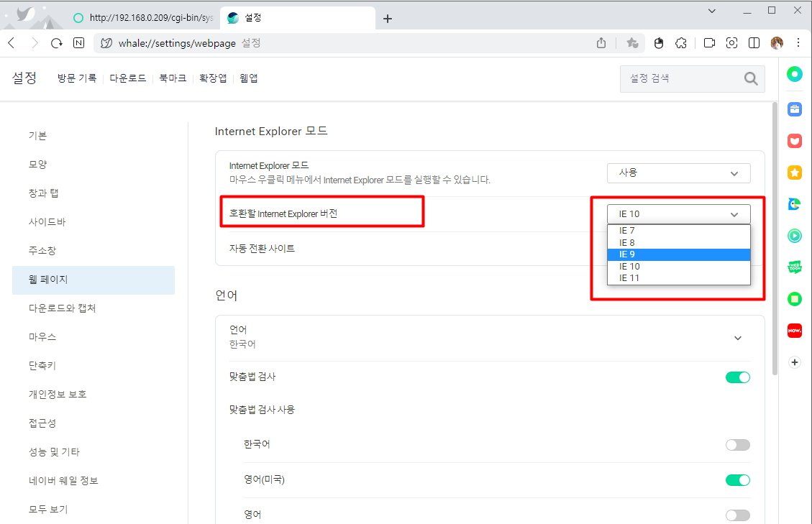Image resolution: width=812 pixels, height=524 pixels.
Task: Open a new tab with plus button
Action: tap(388, 19)
